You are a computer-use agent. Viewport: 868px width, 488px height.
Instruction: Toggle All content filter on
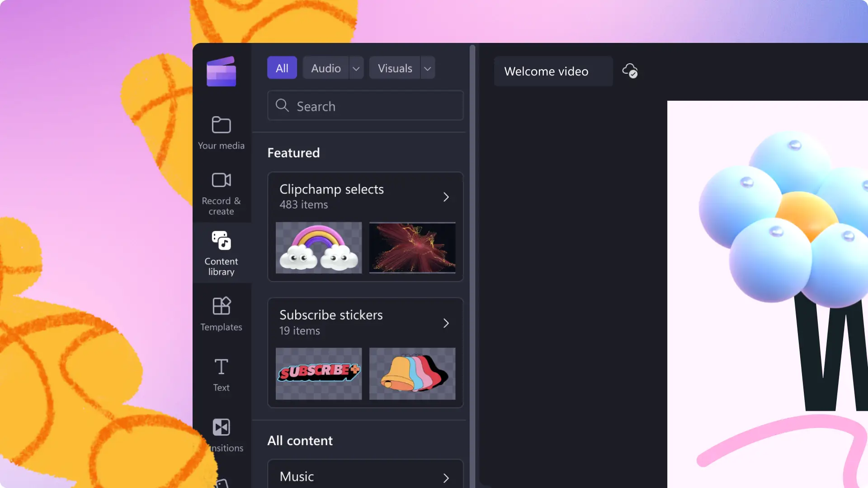click(x=282, y=67)
